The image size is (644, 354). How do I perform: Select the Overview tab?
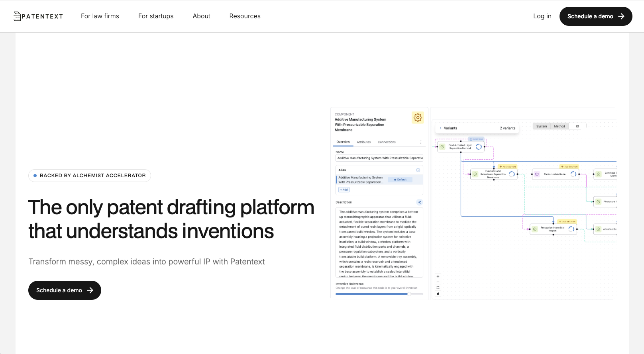tap(343, 142)
